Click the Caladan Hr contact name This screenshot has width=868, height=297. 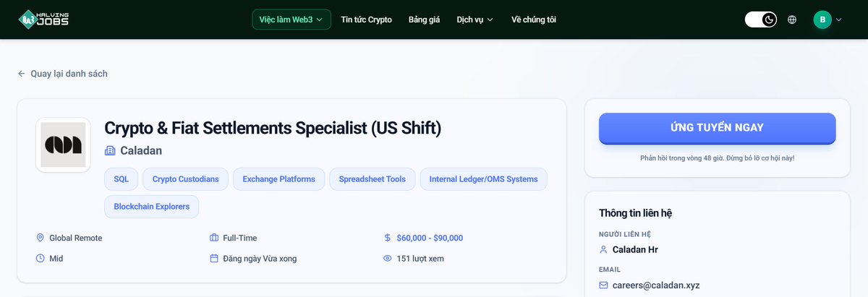635,249
